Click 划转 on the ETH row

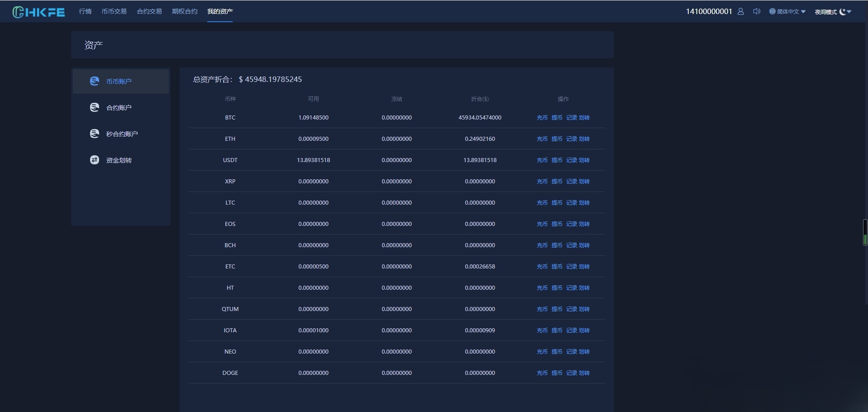[585, 139]
